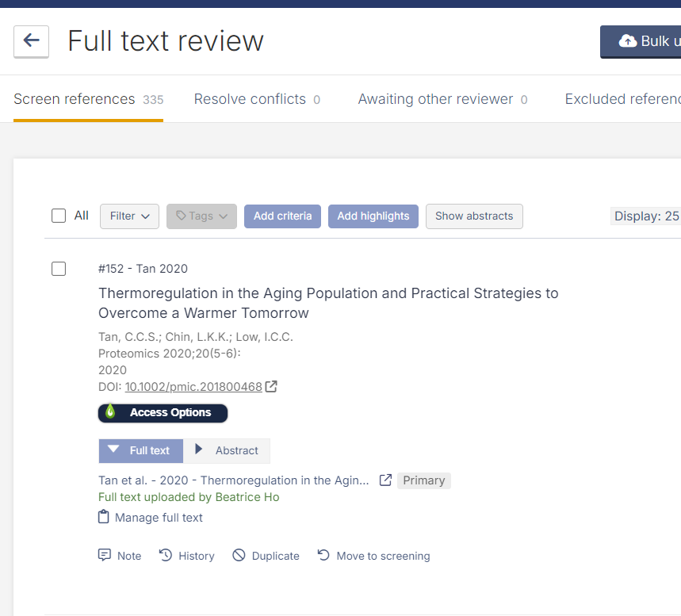Click the Access Options button
This screenshot has width=681, height=616.
point(163,413)
